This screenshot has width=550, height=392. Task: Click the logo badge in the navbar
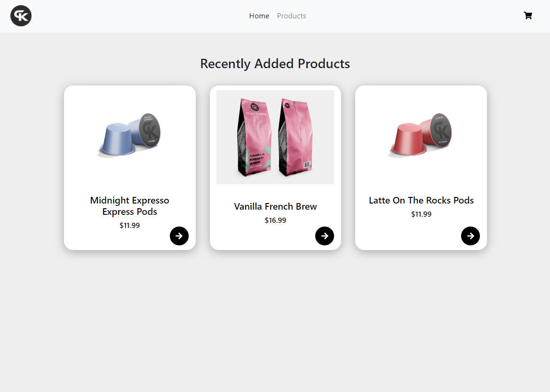21,16
